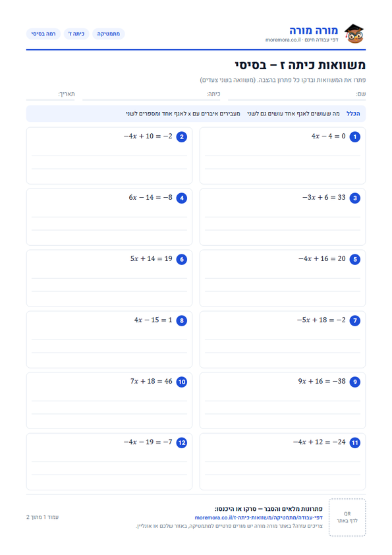Click the שם name field line
This screenshot has height=555, width=392.
tap(297, 94)
